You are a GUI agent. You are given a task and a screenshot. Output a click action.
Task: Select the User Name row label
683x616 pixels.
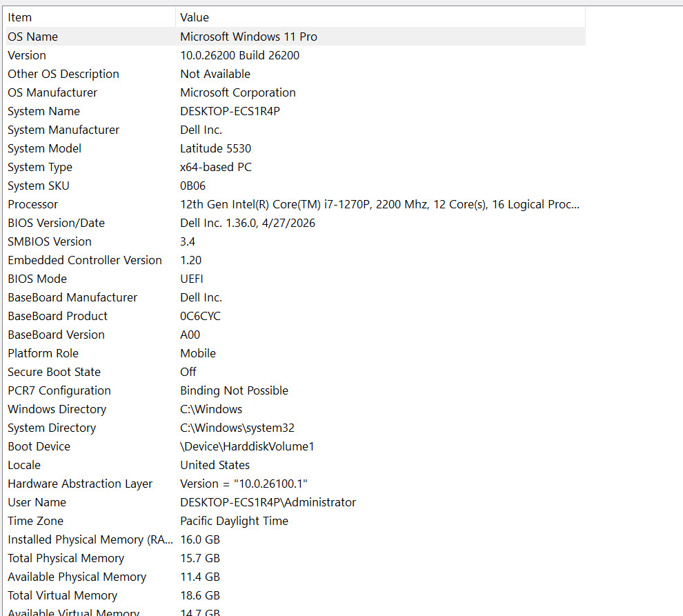click(37, 503)
